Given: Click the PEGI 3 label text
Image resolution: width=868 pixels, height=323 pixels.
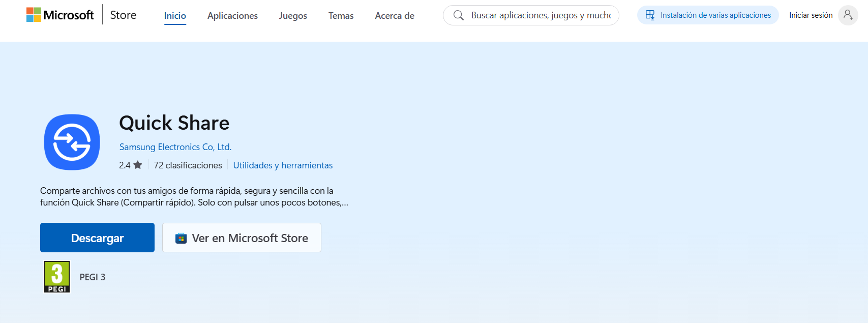Looking at the screenshot, I should (93, 277).
